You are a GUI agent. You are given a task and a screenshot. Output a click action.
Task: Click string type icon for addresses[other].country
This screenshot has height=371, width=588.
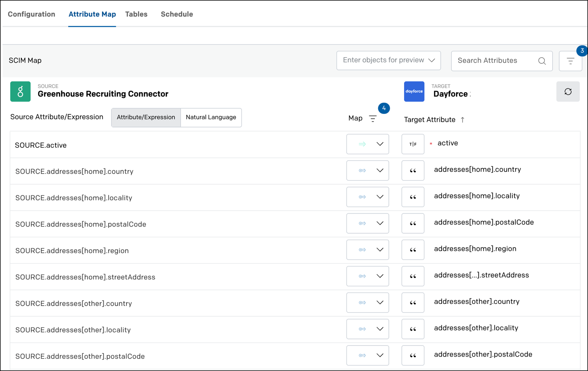[x=413, y=302]
